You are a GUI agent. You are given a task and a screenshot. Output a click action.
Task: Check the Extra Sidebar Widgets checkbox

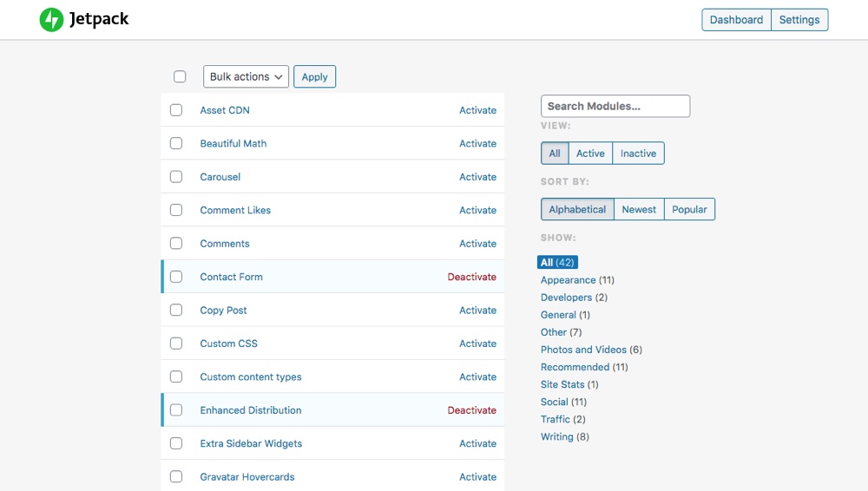(176, 443)
